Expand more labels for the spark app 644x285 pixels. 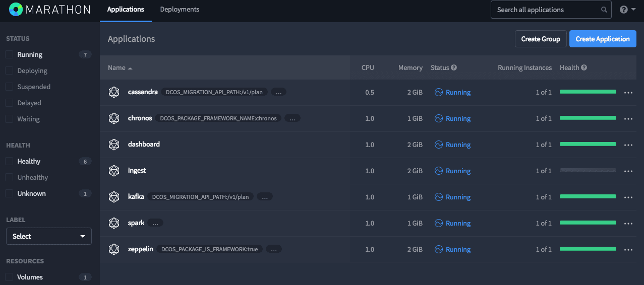(x=155, y=223)
